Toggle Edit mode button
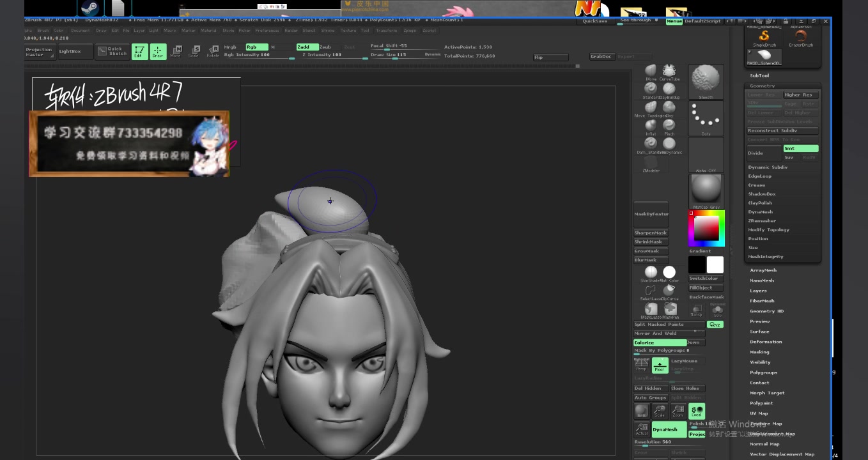 coord(139,52)
